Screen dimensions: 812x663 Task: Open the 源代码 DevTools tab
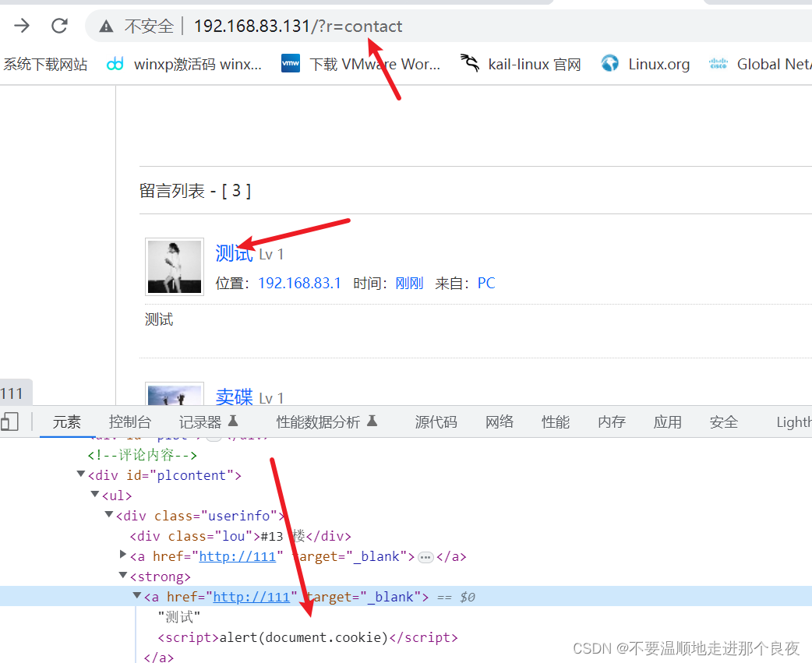[436, 421]
